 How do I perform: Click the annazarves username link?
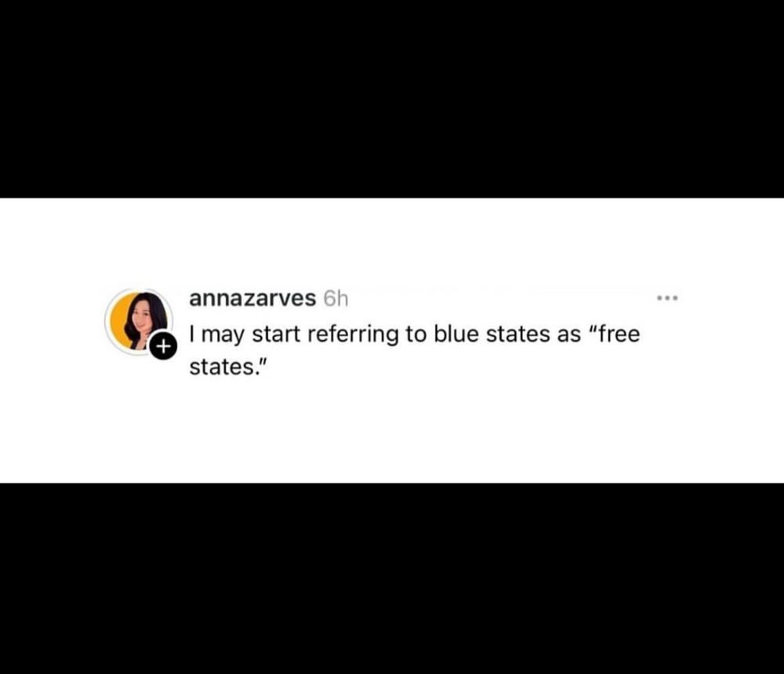pos(252,299)
